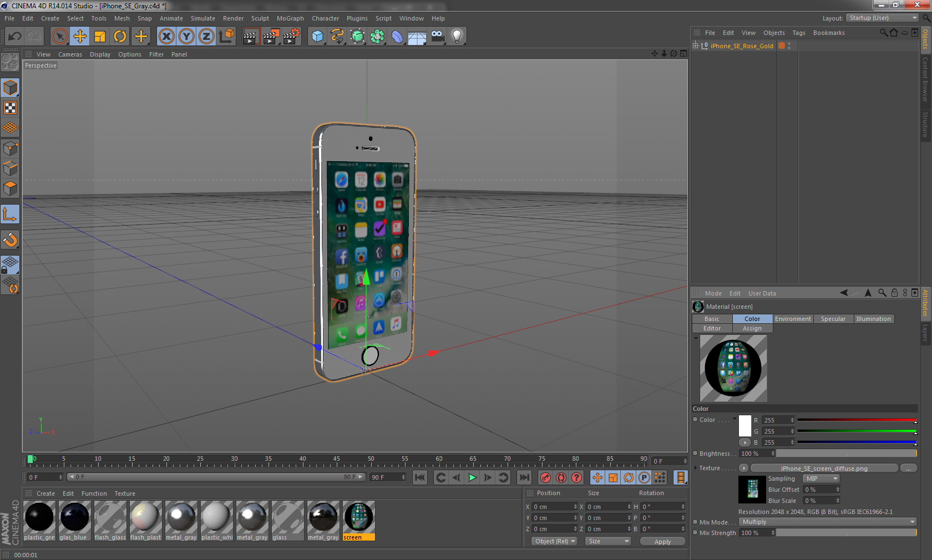Screen dimensions: 932x560
Task: Activate the Move tool
Action: (80, 37)
